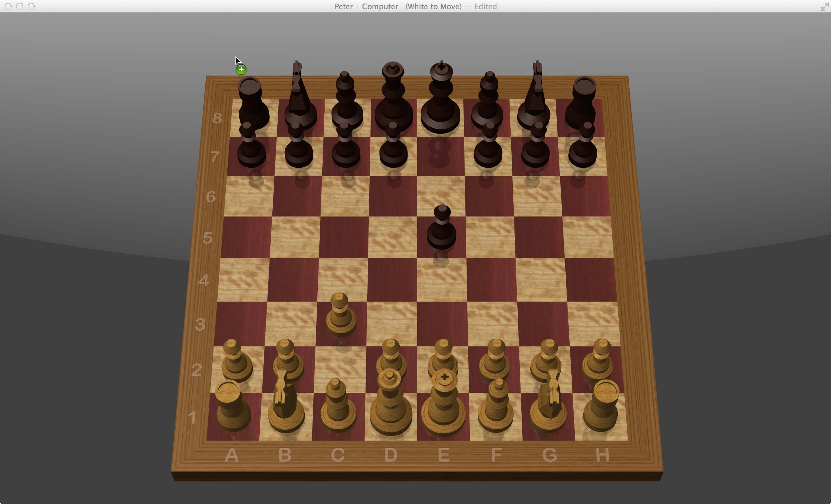Select the white queen on D1
The width and height of the screenshot is (831, 504).
391,402
